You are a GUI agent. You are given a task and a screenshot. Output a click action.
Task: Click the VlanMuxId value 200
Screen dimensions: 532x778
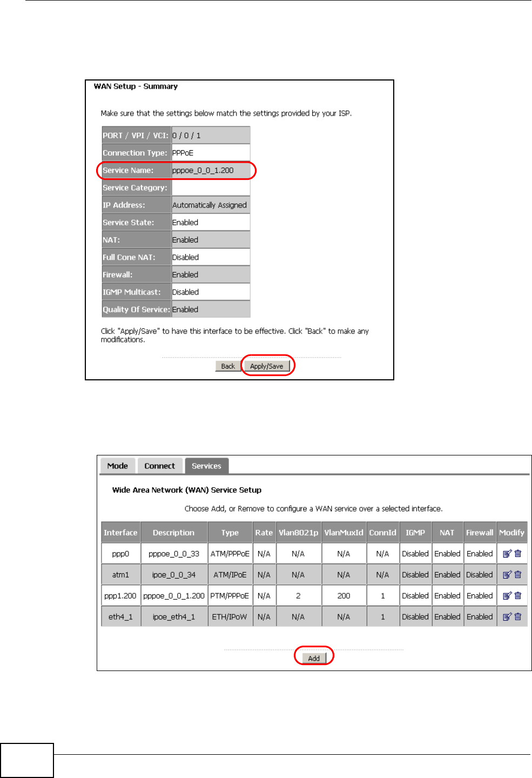344,596
